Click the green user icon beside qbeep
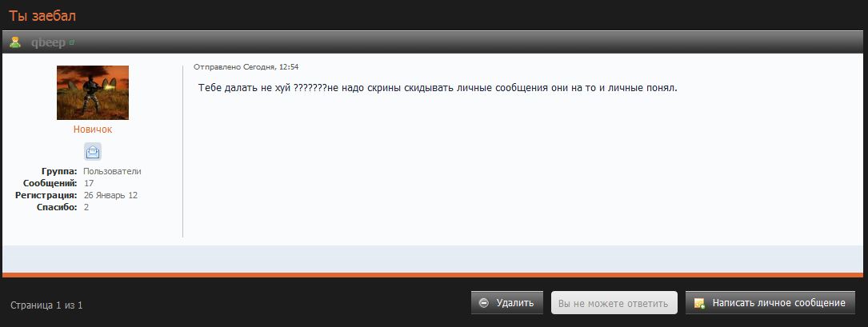 point(15,42)
